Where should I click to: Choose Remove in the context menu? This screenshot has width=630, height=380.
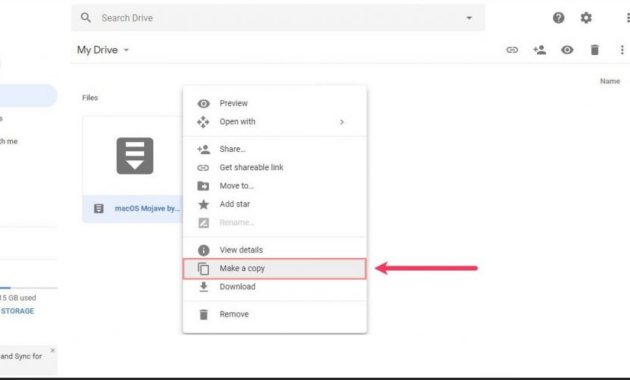coord(275,314)
